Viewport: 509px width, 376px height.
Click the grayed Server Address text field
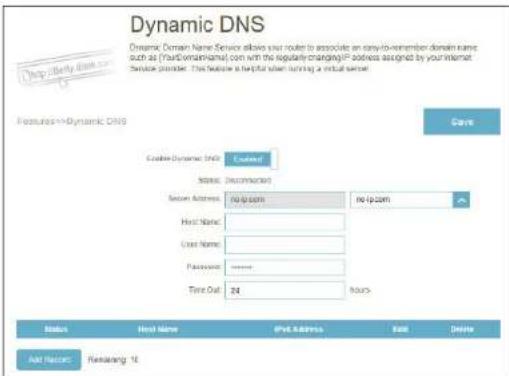285,200
